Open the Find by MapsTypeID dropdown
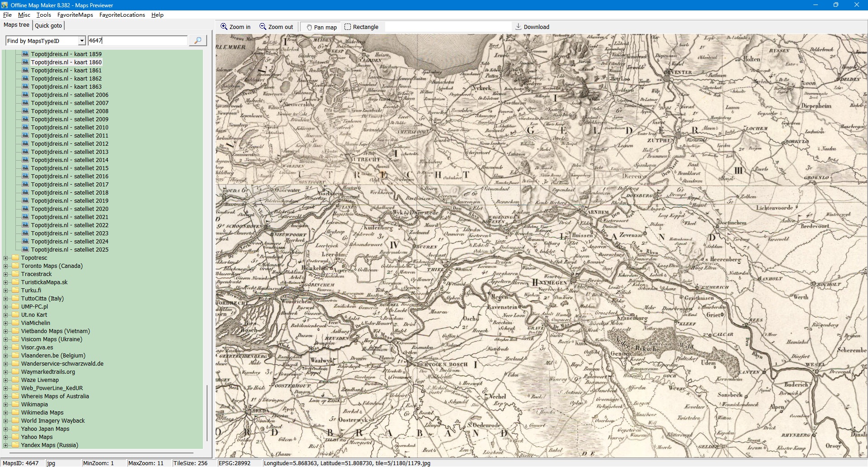 pyautogui.click(x=82, y=41)
